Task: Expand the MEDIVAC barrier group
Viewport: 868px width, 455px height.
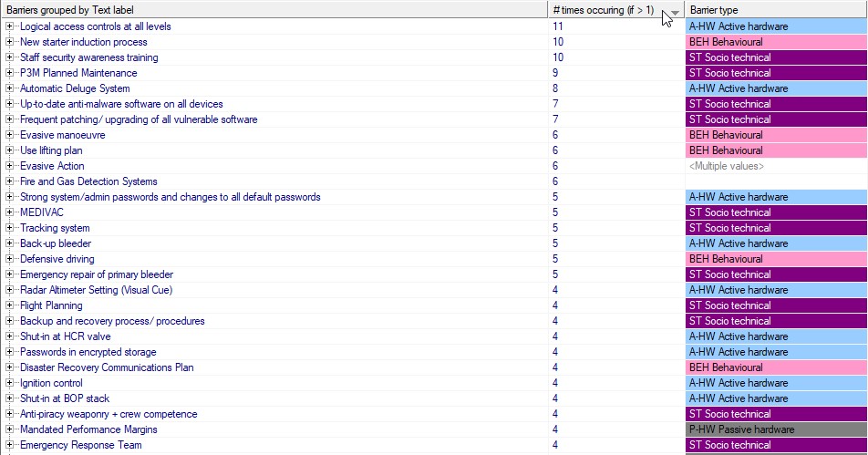Action: tap(10, 212)
